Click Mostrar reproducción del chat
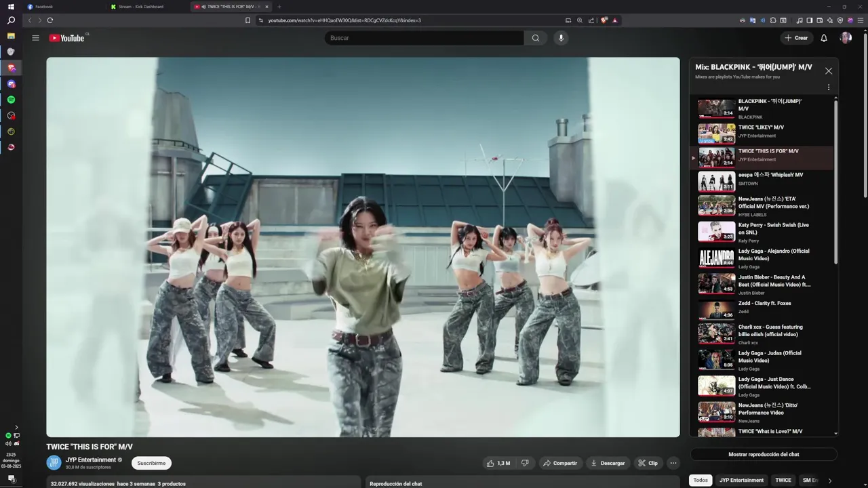Image resolution: width=868 pixels, height=488 pixels. pos(764,454)
